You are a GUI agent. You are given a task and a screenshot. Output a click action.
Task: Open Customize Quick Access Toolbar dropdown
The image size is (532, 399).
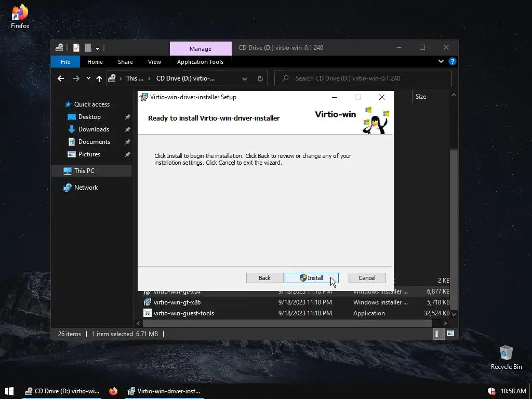click(97, 48)
